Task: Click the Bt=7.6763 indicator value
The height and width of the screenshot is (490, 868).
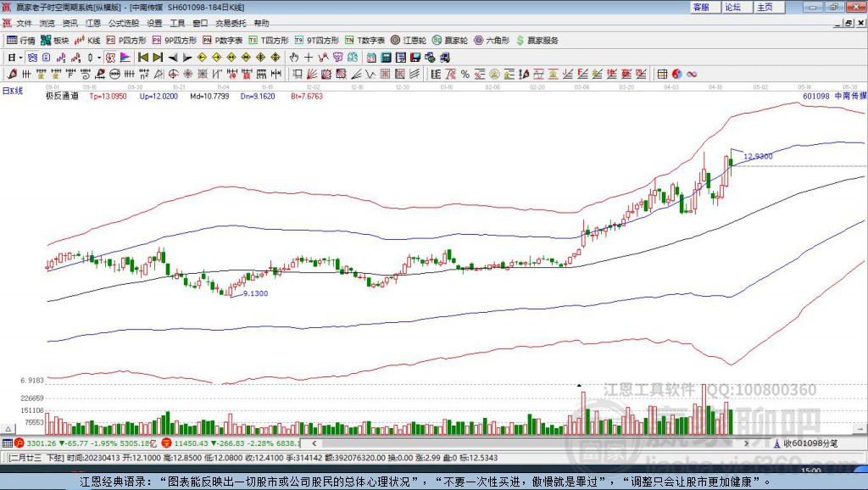Action: point(307,97)
